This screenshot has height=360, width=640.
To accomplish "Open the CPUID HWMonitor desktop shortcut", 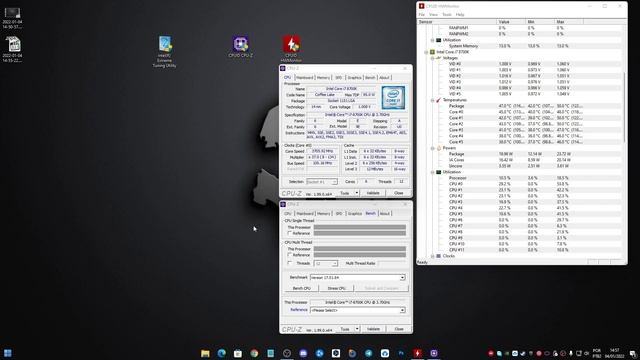I will pos(291,49).
